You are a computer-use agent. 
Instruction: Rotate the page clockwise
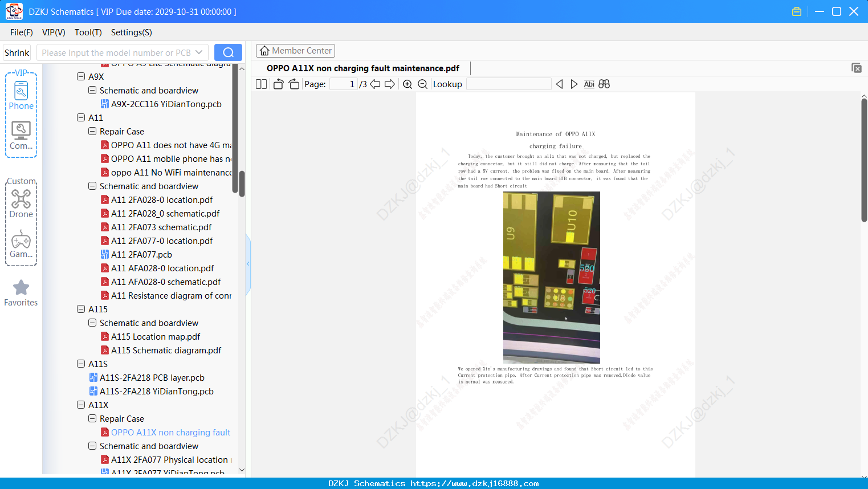pos(294,84)
